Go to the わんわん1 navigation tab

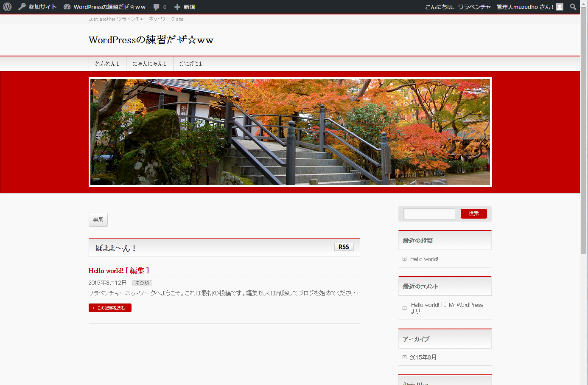tap(107, 64)
